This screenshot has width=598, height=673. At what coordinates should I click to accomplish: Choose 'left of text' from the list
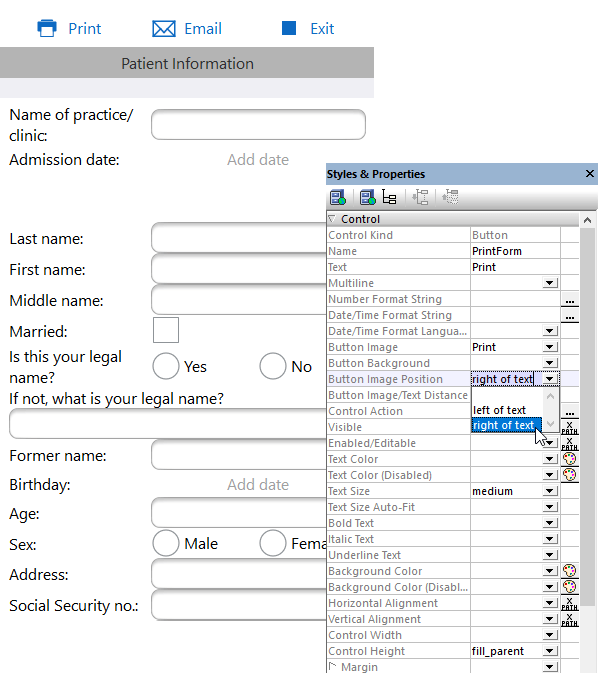tap(499, 410)
